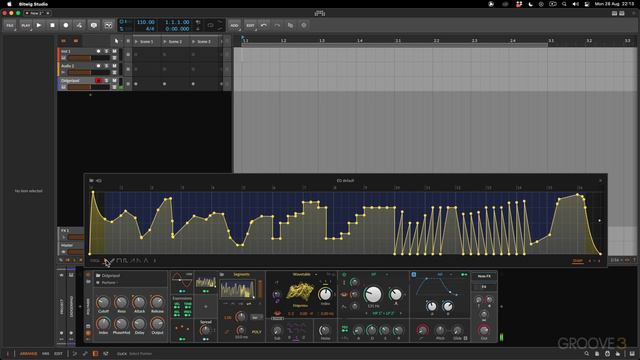Screen dimensions: 640x360
Task: Click the Wavetable display thumbnail
Action: [300, 292]
